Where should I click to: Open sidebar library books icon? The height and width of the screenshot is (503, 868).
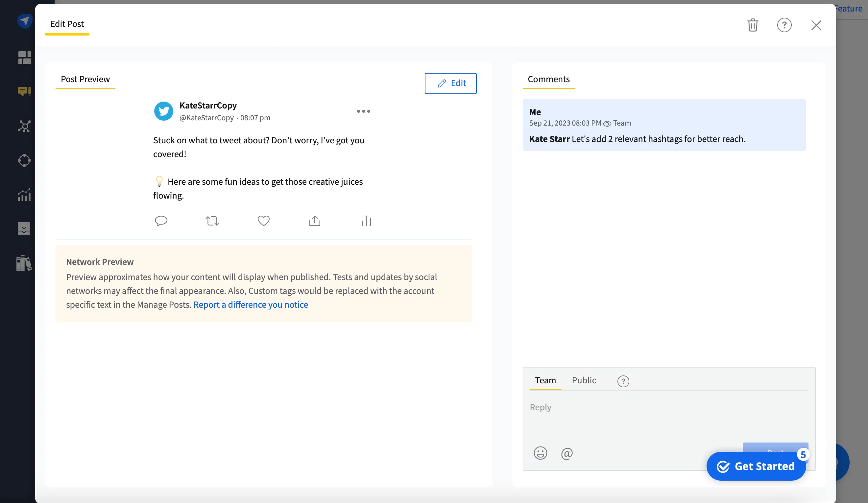(x=24, y=263)
